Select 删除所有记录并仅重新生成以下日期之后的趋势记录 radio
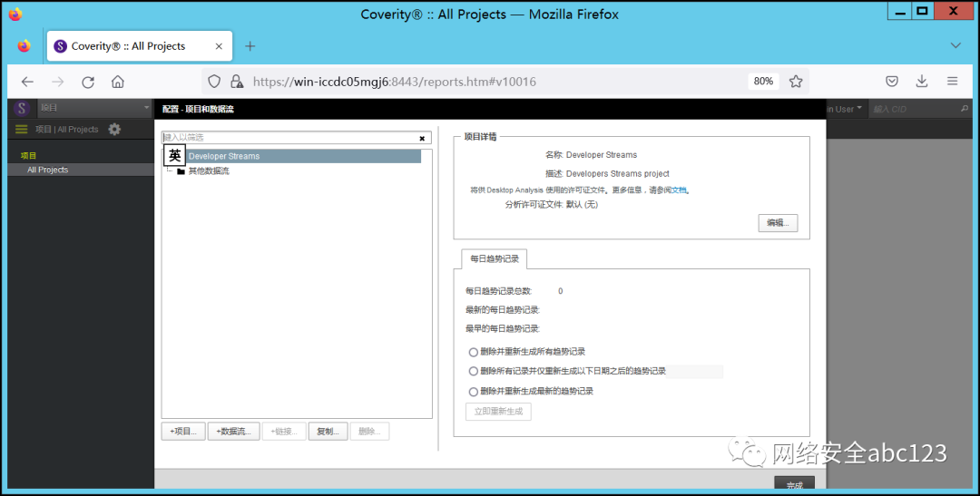Screen dimensions: 980x496 (473, 371)
